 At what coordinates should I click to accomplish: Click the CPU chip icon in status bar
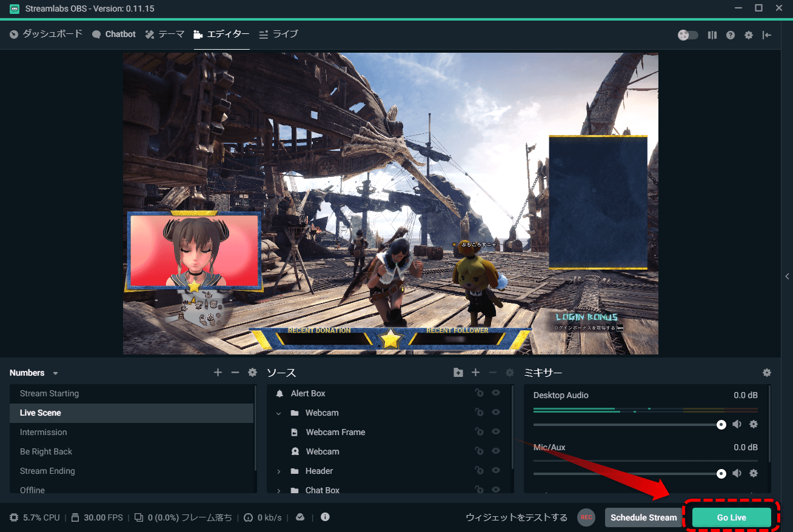click(x=14, y=517)
